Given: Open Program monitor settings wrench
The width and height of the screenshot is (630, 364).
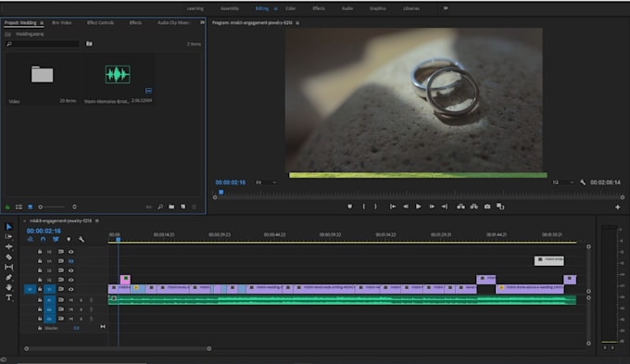Looking at the screenshot, I should coord(583,182).
